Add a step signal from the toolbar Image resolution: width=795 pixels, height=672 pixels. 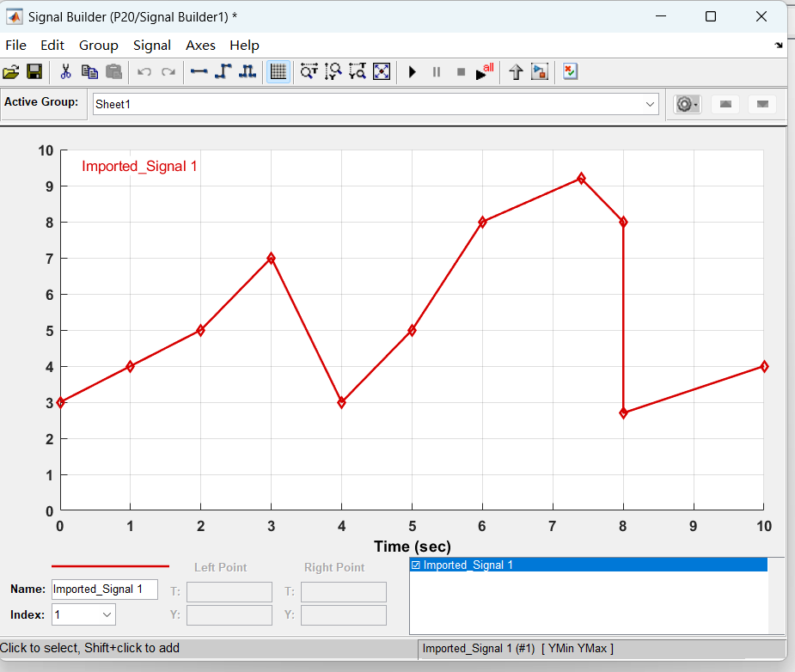[x=223, y=72]
